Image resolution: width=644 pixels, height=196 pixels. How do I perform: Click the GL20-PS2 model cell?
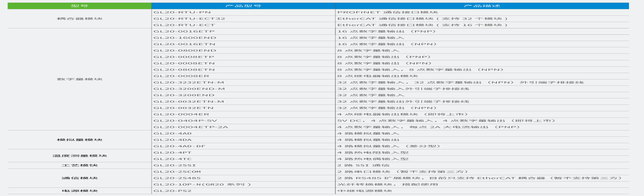(x=243, y=191)
